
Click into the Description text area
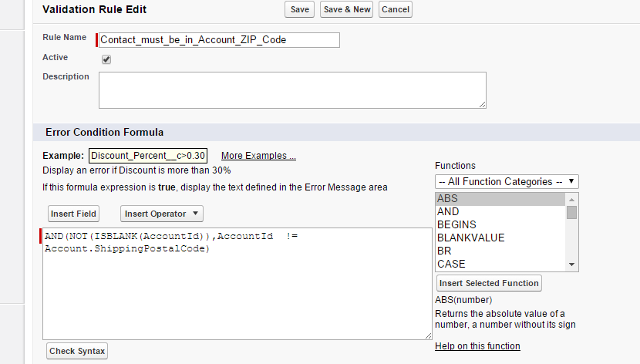[292, 90]
